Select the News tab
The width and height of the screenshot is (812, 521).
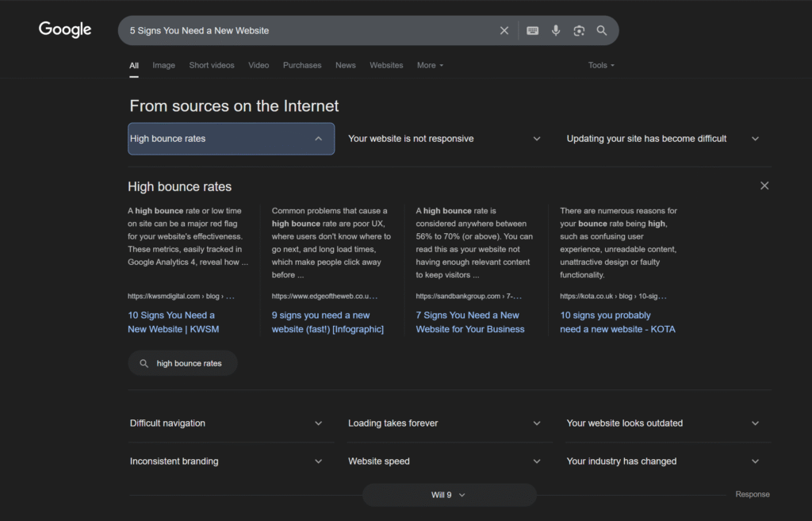346,65
